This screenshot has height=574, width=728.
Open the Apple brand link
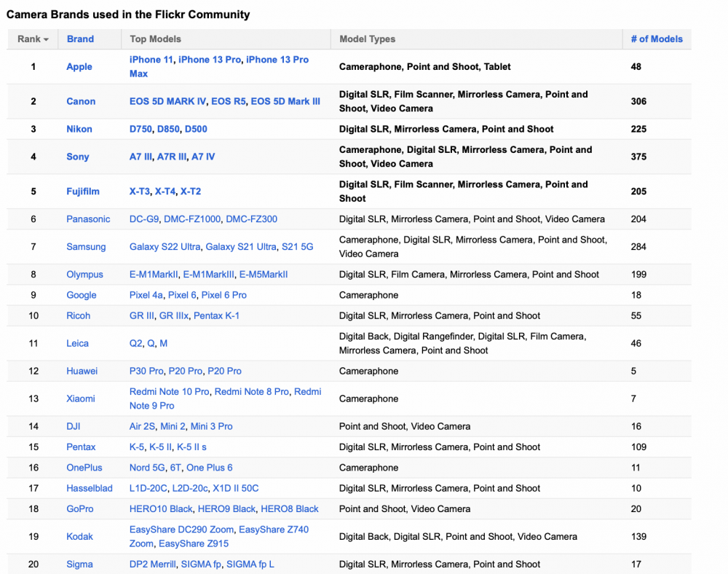click(x=79, y=66)
